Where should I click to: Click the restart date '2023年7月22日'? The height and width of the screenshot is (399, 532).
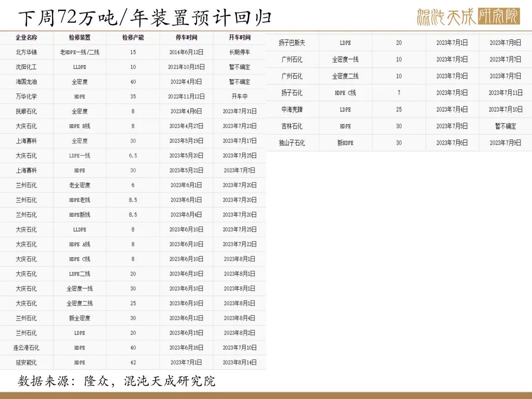click(239, 244)
